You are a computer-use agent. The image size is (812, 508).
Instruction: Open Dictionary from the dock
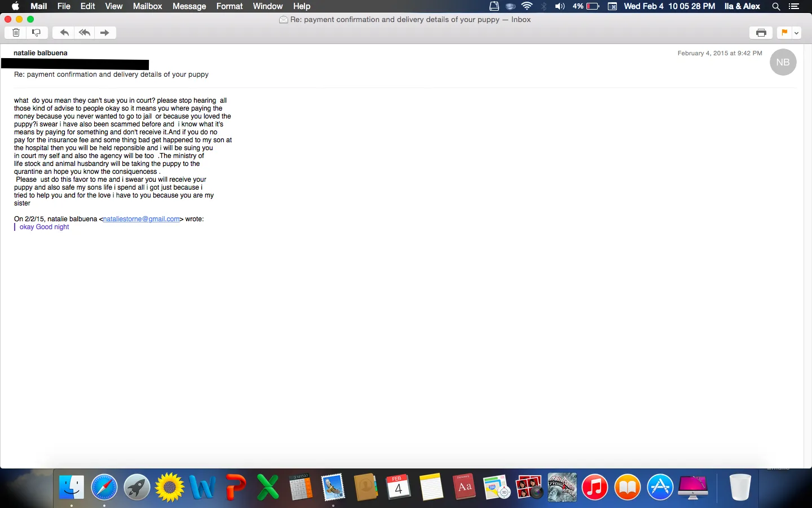[x=464, y=487]
